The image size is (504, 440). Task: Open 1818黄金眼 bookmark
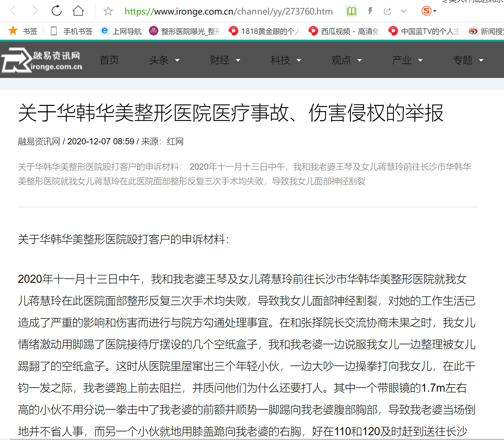point(265,31)
